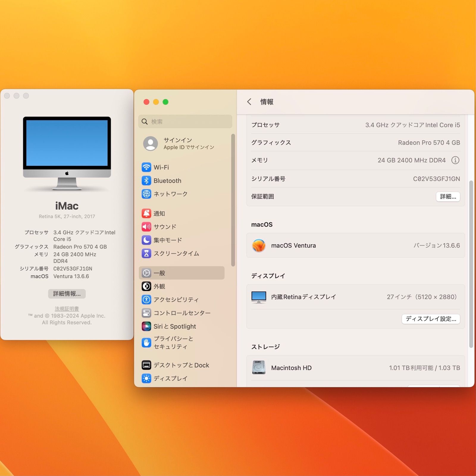Screen dimensions: 476x476
Task: Select 一般 gear icon in sidebar
Action: point(146,273)
